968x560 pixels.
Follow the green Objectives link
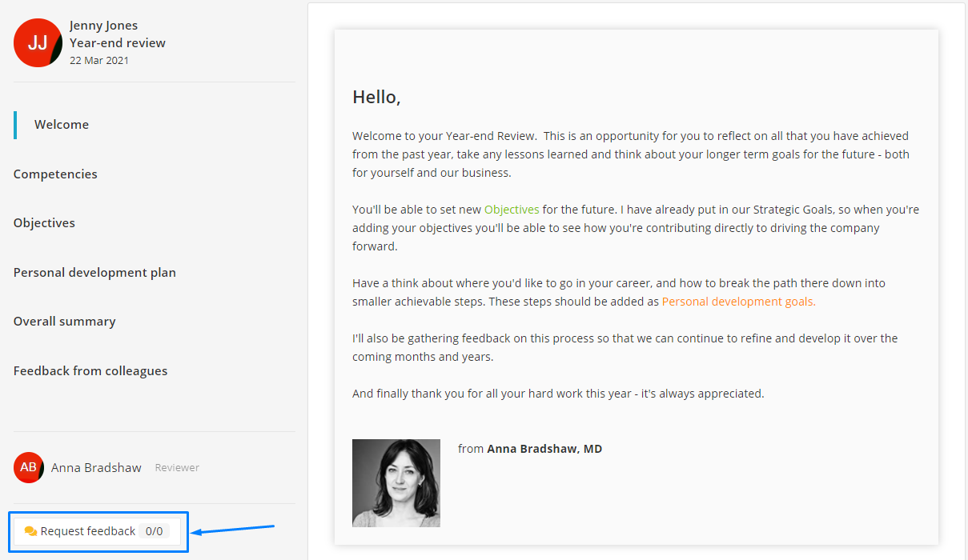[512, 210]
